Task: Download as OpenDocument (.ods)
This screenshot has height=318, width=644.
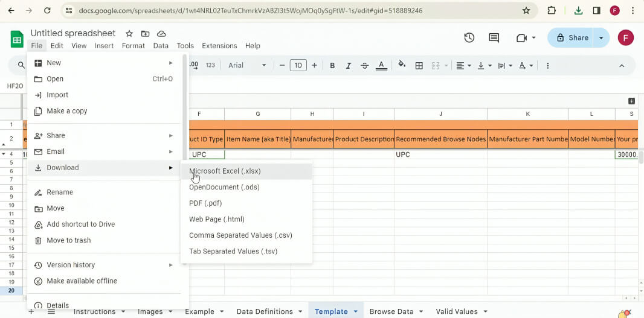Action: 246,187
